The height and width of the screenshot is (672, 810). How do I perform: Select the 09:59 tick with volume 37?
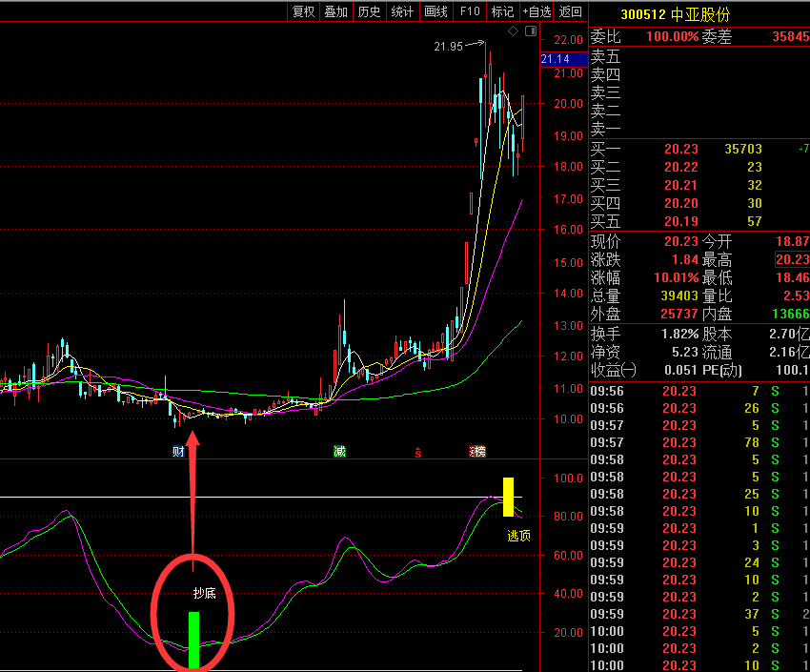pyautogui.click(x=699, y=614)
